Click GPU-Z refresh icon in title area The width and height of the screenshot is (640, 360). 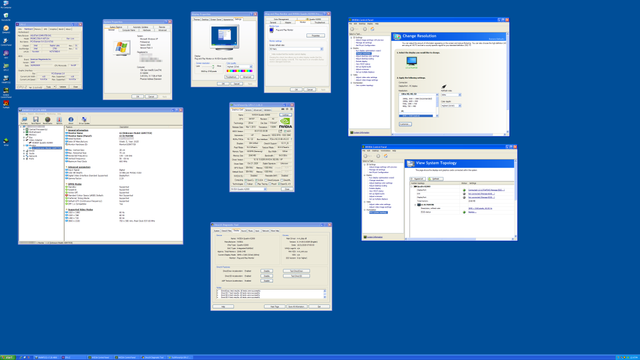point(287,109)
